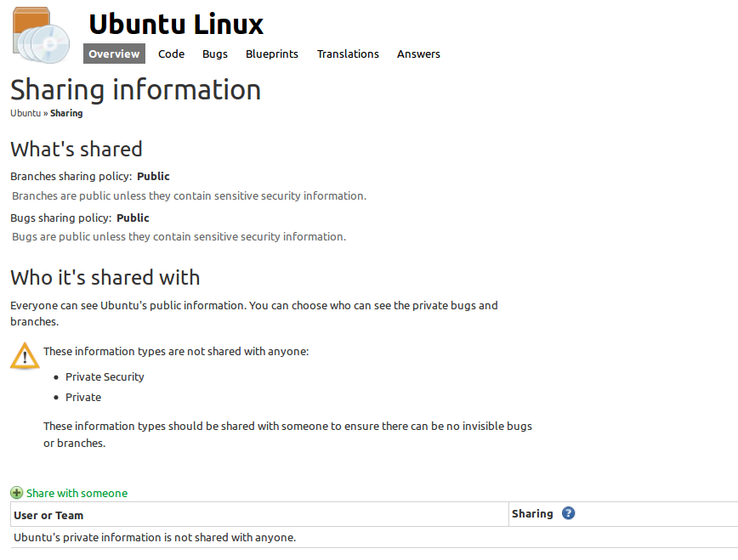This screenshot has height=560, width=738.
Task: Click the Ubuntu Linux project title
Action: (x=176, y=24)
